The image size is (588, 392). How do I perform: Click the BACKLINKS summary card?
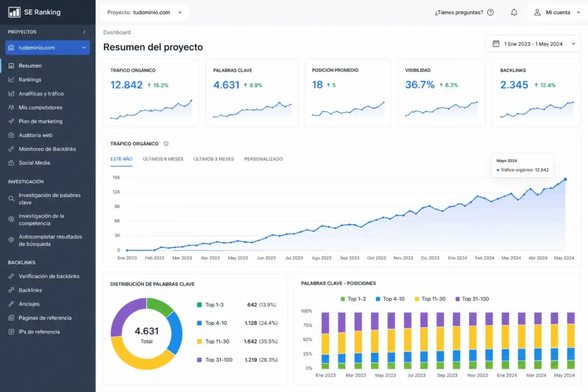click(x=536, y=92)
